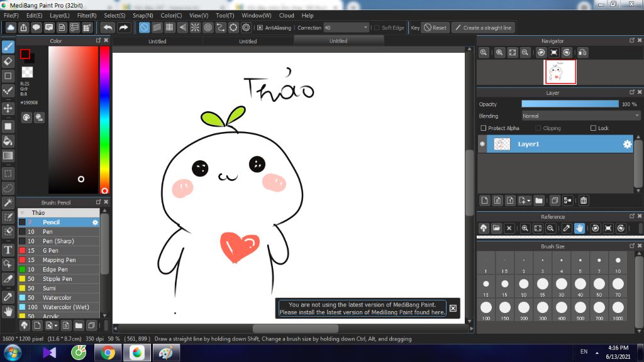Create new layer icon in Layer panel
644x362 pixels.
pos(485,200)
